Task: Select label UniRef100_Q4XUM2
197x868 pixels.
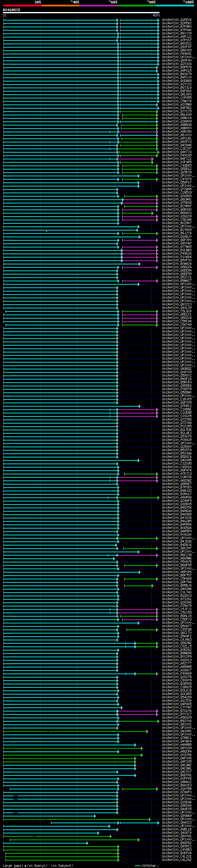Action: click(177, 731)
